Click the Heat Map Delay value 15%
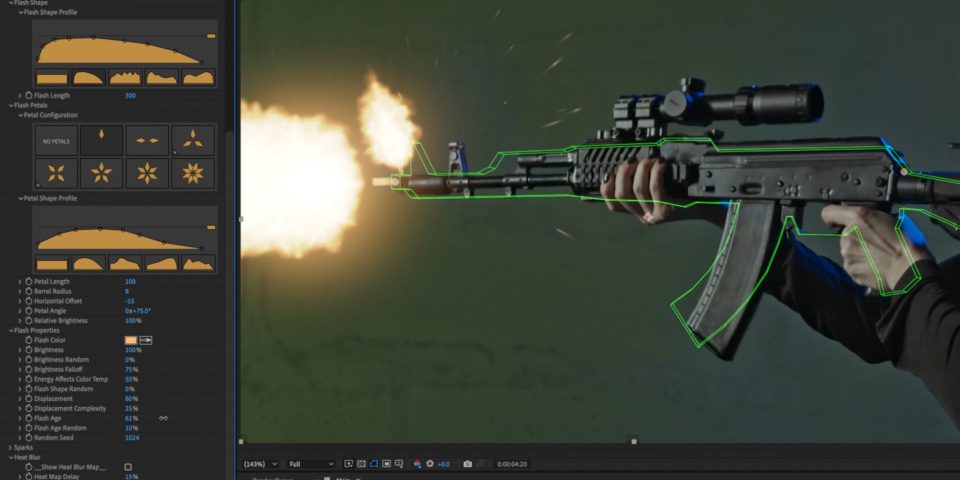The height and width of the screenshot is (480, 960). click(131, 476)
